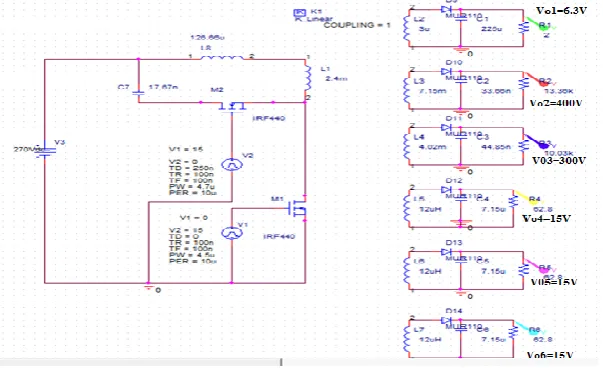
Task: Select the 'Vo1=6.3V' output label
Action: tap(562, 11)
